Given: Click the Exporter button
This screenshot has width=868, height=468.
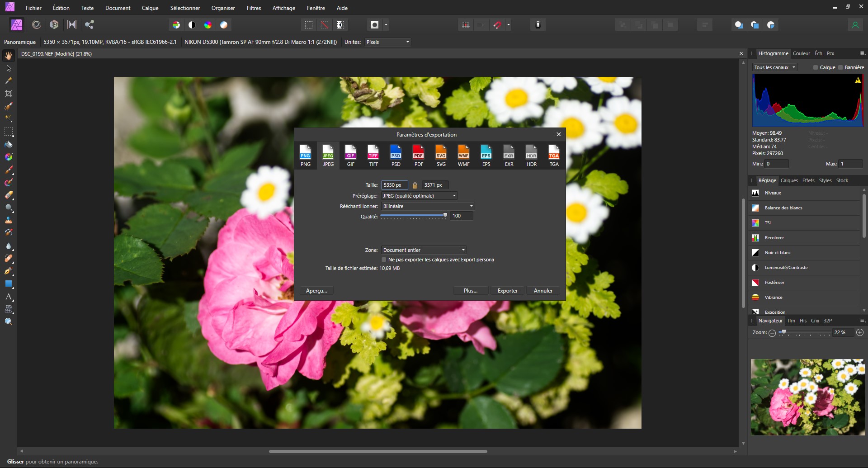Looking at the screenshot, I should coord(507,291).
